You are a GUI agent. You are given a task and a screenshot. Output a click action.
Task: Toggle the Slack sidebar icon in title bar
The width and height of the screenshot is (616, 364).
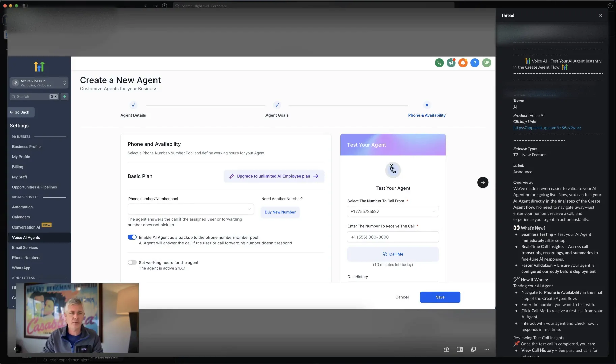point(25,6)
